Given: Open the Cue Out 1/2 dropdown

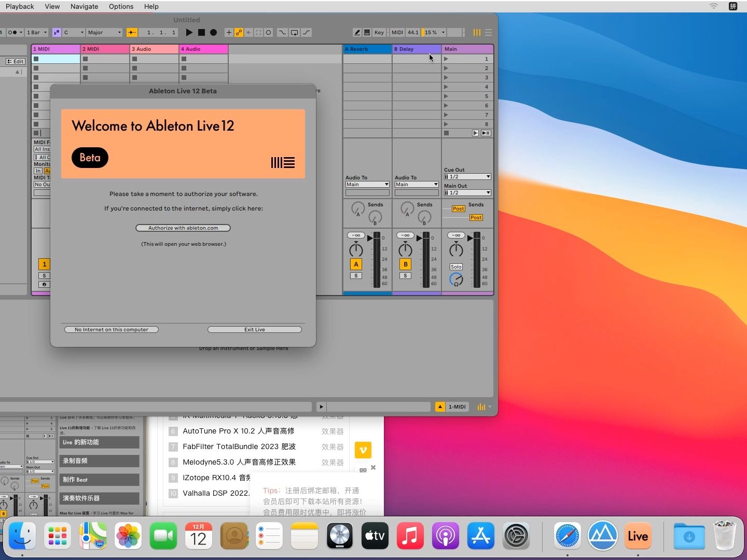Looking at the screenshot, I should 467,177.
